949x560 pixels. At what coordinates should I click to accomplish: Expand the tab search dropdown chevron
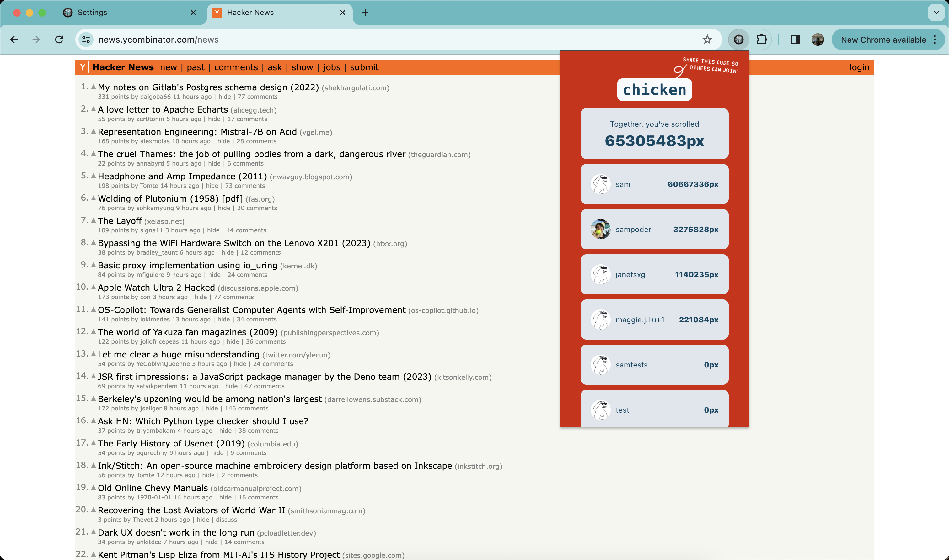point(936,13)
